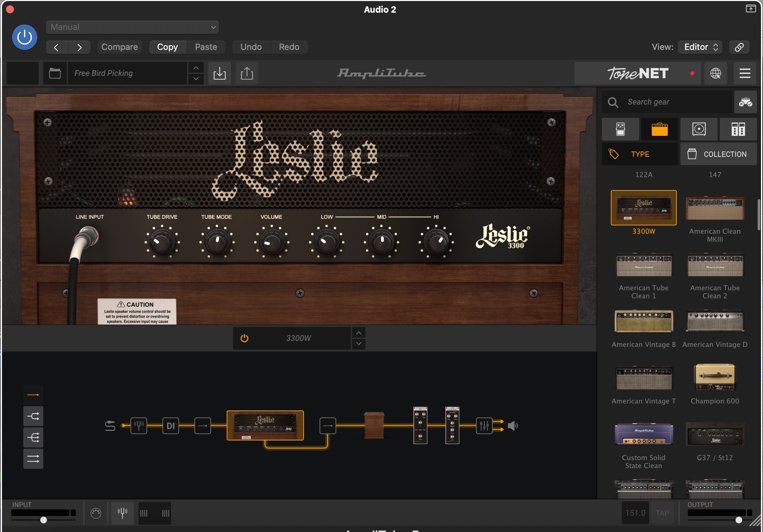Select the American Tube Clean 1 amp
Viewport: 763px width, 532px height.
pos(643,265)
